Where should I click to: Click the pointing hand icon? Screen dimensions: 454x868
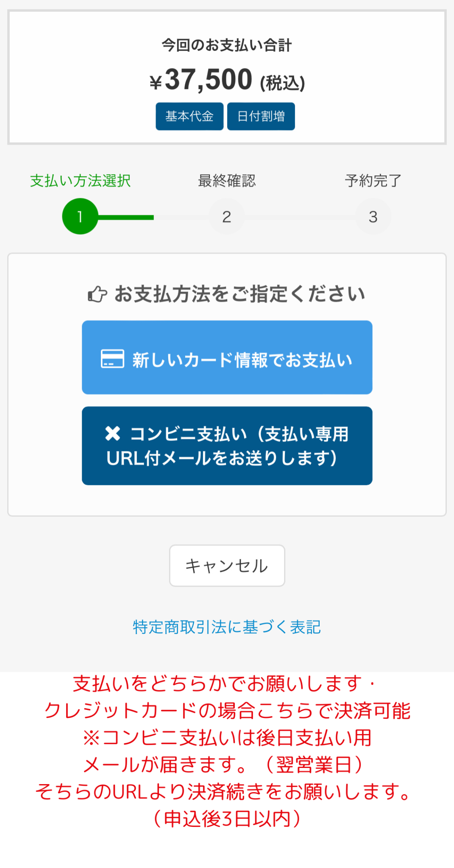click(x=97, y=294)
